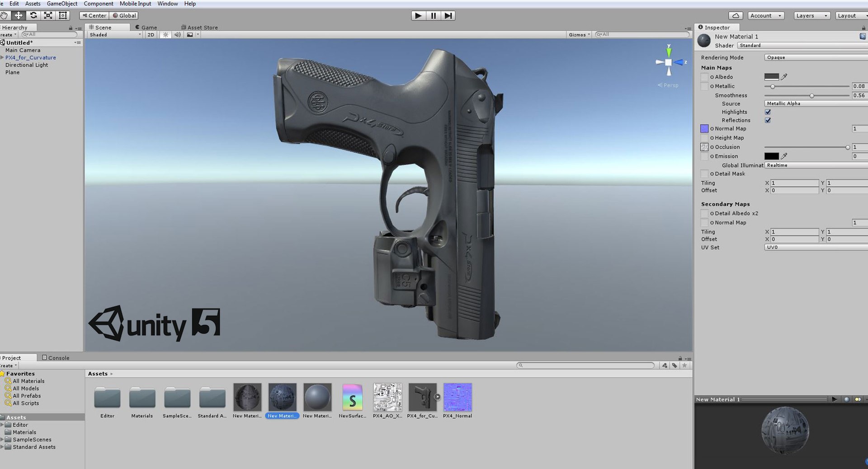Open the Window menu
This screenshot has height=469, width=868.
pyautogui.click(x=167, y=4)
